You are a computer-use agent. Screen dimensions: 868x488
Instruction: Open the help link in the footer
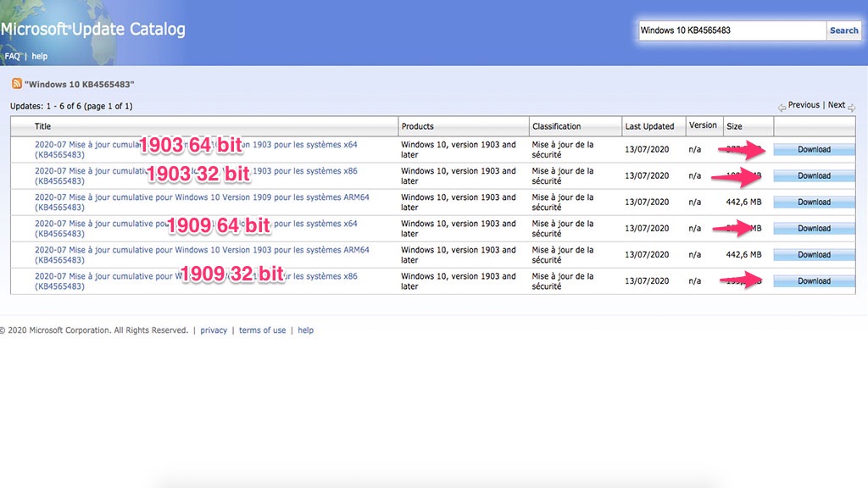[305, 330]
